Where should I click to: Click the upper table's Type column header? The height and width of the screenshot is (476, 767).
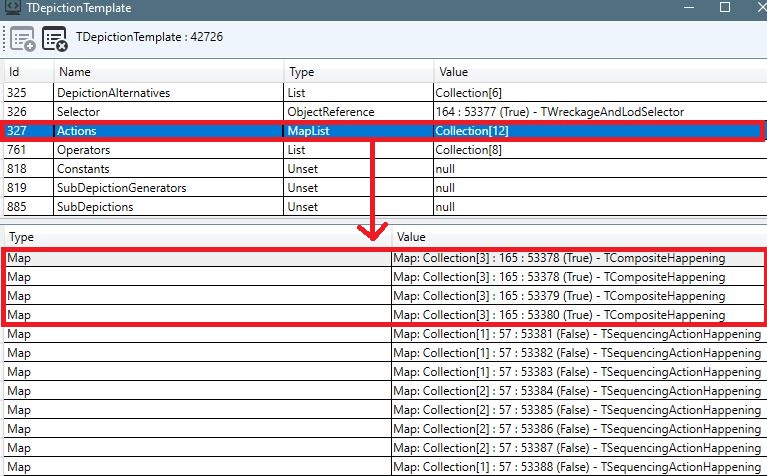(x=358, y=72)
